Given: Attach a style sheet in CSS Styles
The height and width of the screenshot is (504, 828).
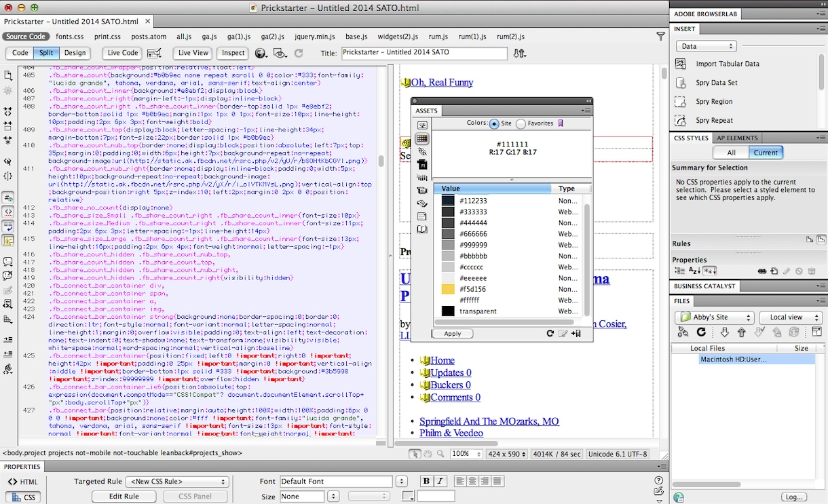Looking at the screenshot, I should click(762, 271).
